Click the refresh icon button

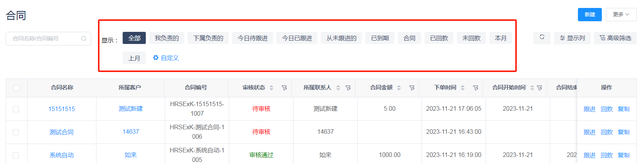click(x=542, y=38)
